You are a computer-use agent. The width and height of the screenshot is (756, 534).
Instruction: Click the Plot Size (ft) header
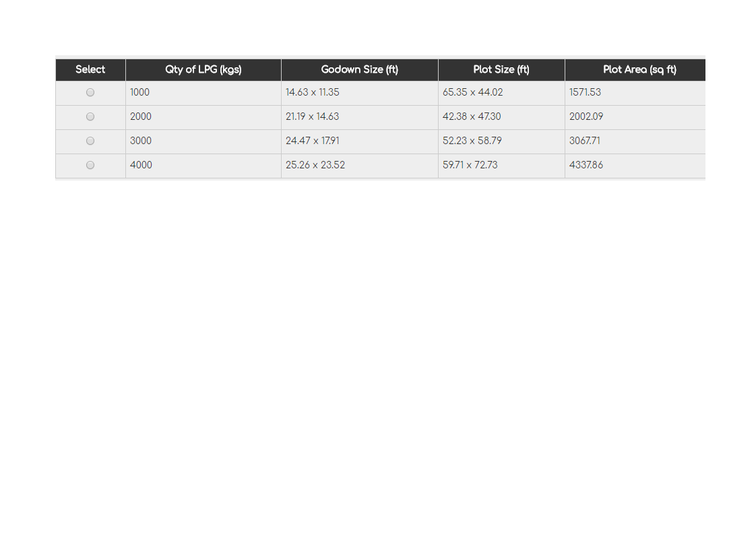click(x=501, y=70)
